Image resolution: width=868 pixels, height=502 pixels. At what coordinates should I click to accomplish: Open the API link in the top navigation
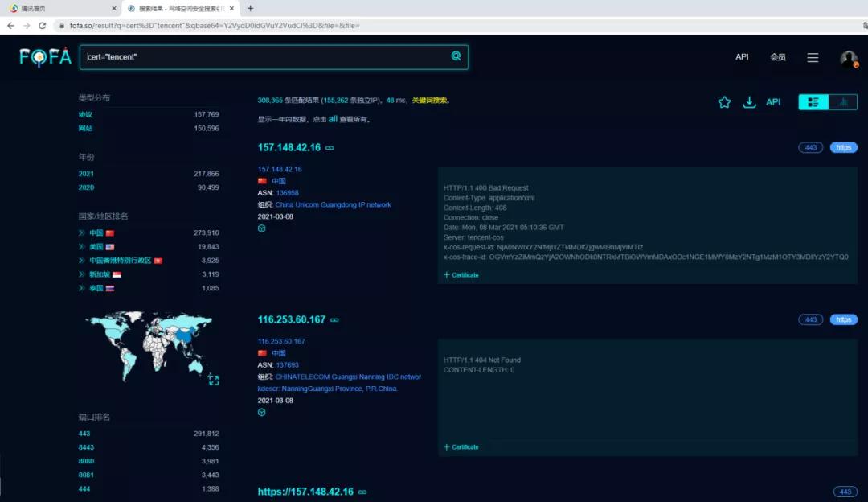(x=742, y=57)
